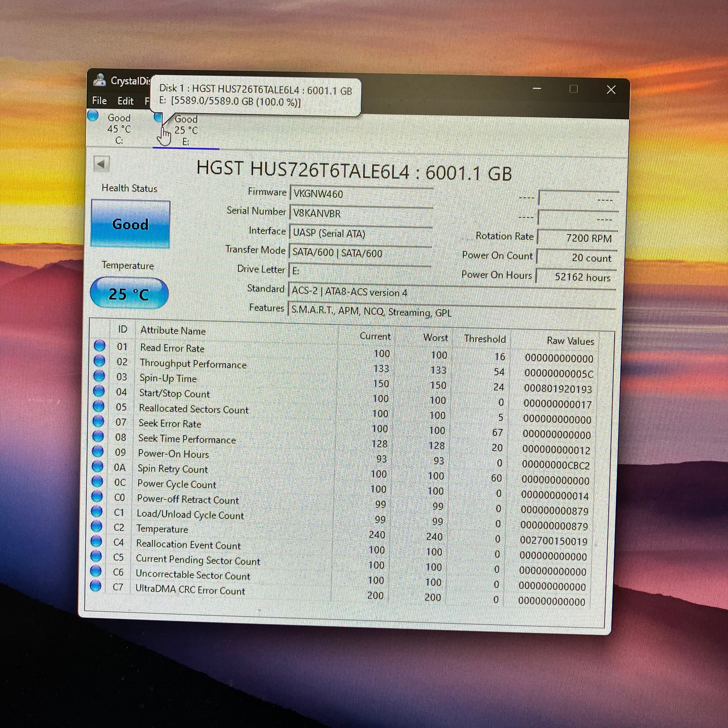The image size is (728, 728).
Task: Click status orb for Power-off Retract Count
Action: coord(97,496)
